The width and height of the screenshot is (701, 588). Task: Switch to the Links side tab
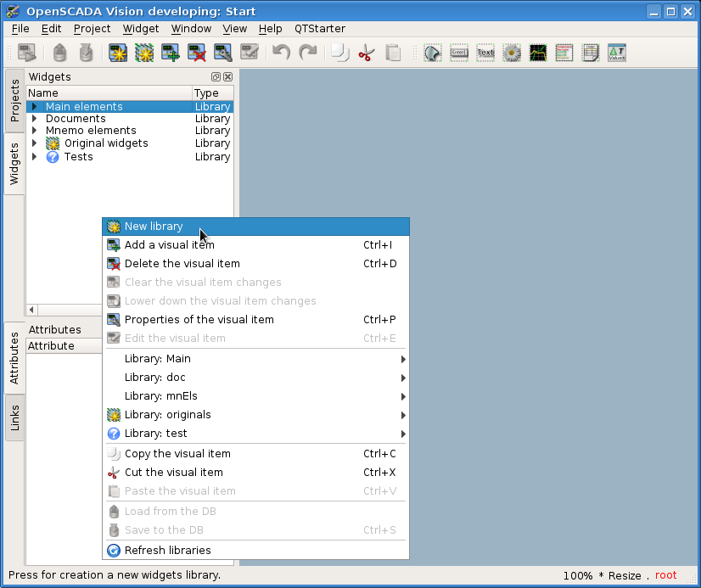click(14, 417)
